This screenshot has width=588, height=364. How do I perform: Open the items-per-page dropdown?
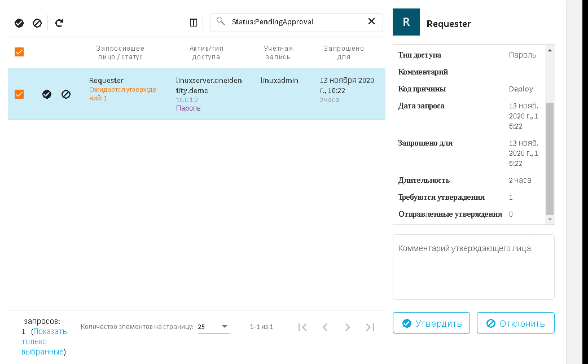pyautogui.click(x=213, y=327)
